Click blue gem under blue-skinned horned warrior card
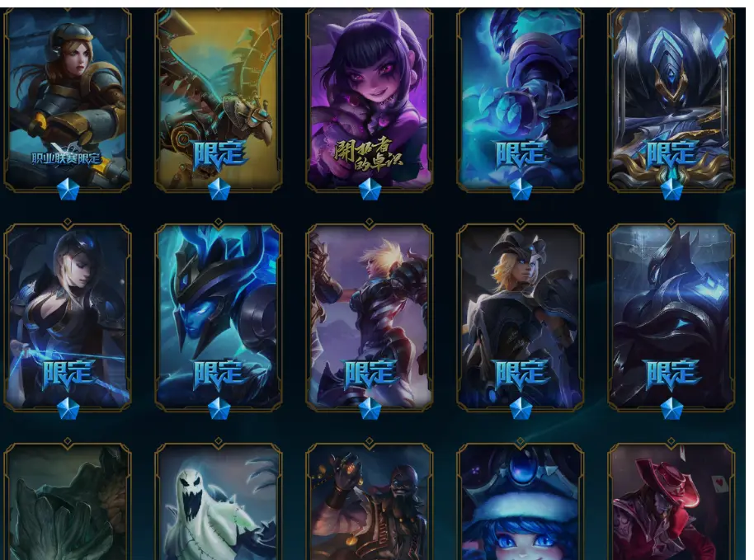This screenshot has width=754, height=560. tap(219, 408)
